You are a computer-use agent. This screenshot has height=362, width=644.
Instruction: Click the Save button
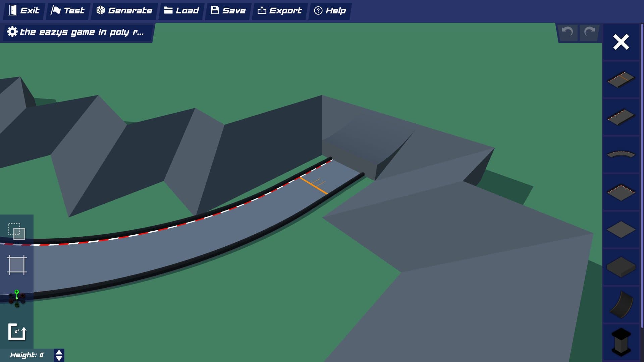pos(228,11)
